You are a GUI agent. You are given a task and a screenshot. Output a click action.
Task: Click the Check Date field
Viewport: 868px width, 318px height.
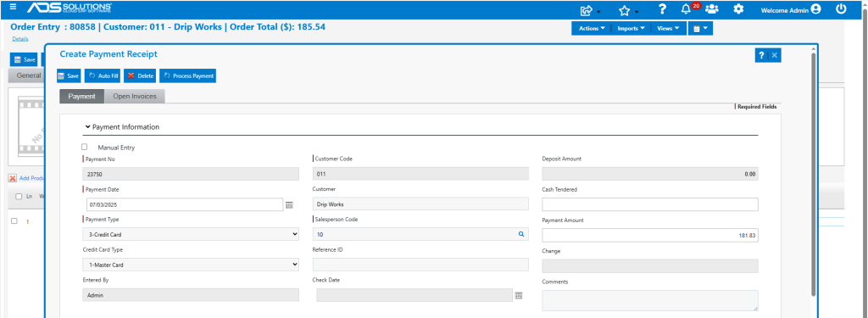pyautogui.click(x=415, y=295)
